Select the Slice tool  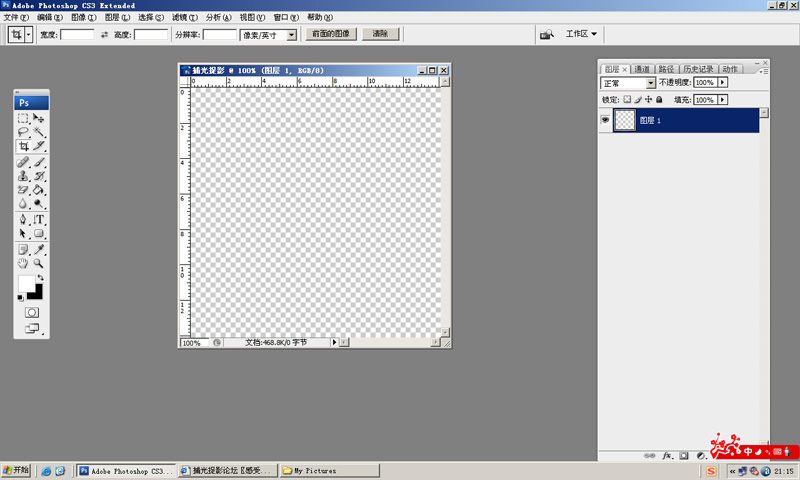(39, 146)
